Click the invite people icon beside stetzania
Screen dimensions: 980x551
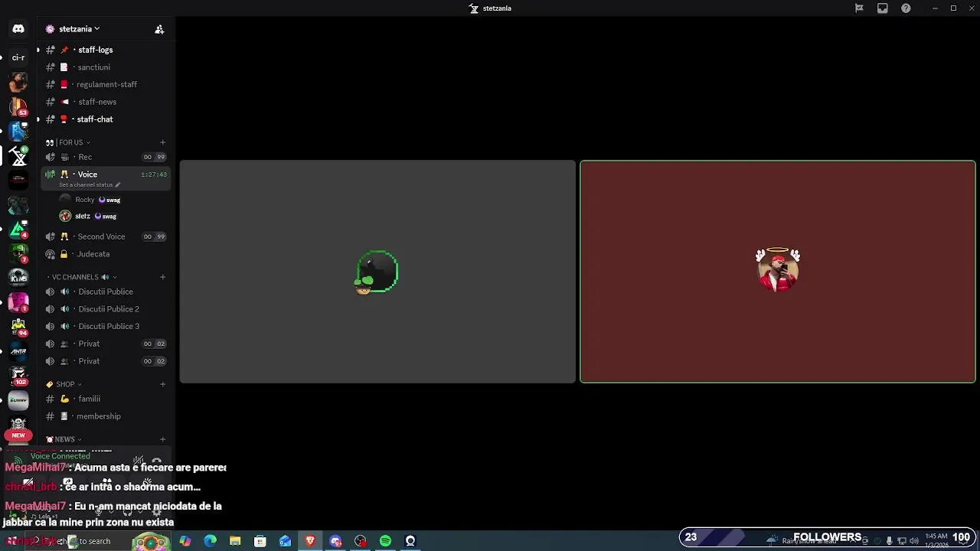pyautogui.click(x=159, y=29)
